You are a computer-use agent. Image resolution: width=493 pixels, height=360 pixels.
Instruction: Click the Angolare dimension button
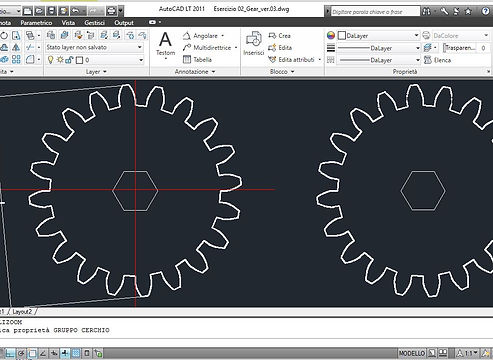201,36
